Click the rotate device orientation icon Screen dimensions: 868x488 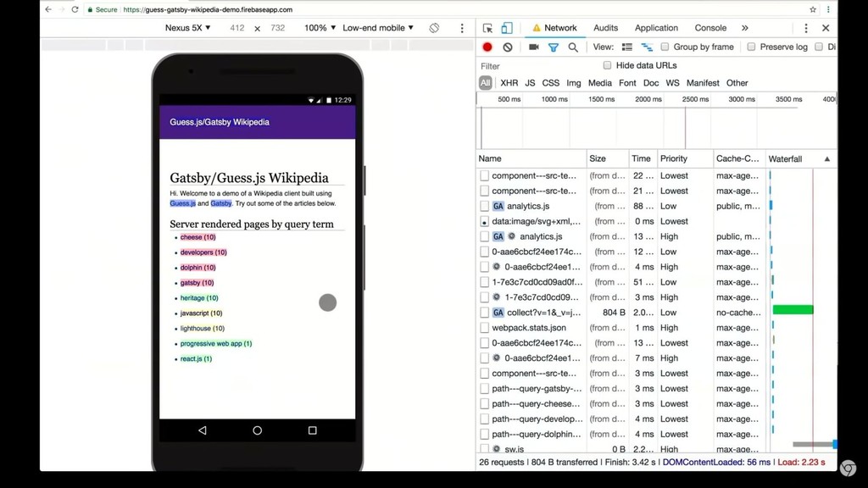434,28
